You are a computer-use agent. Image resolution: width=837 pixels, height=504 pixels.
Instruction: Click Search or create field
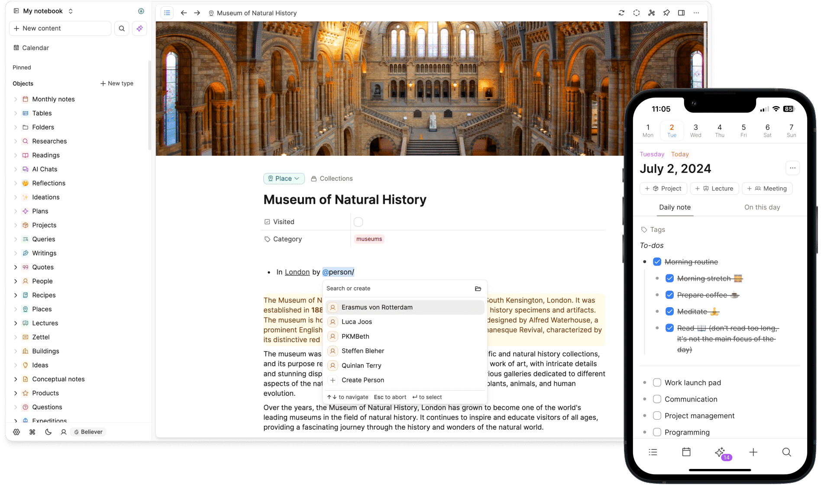coord(398,289)
